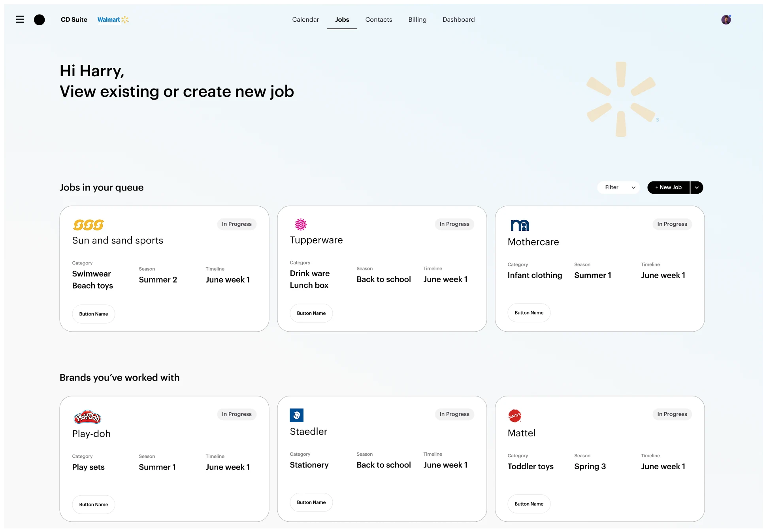The width and height of the screenshot is (767, 532).
Task: Open the Billing tab
Action: [417, 19]
